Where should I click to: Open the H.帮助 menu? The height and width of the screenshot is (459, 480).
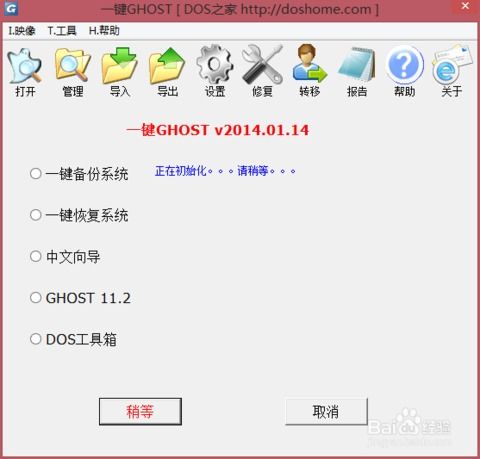tap(104, 31)
